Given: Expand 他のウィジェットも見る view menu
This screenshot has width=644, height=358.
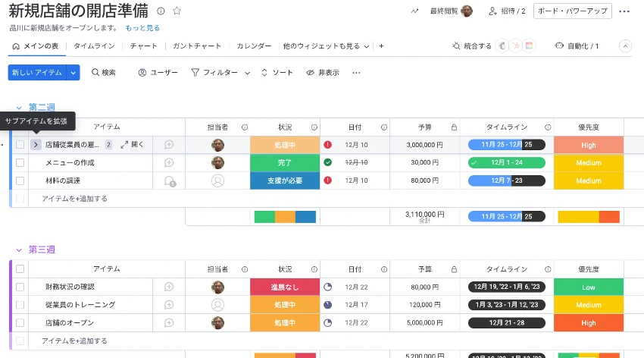Looking at the screenshot, I should (326, 46).
